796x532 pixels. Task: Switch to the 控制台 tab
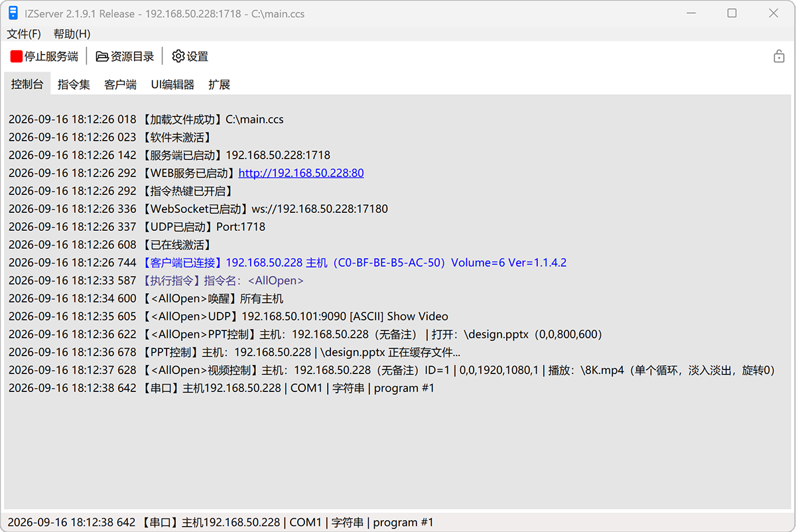coord(27,84)
